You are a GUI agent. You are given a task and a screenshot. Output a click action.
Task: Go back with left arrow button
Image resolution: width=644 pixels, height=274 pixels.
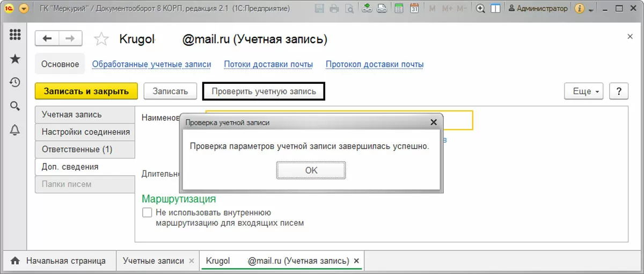[x=47, y=39]
